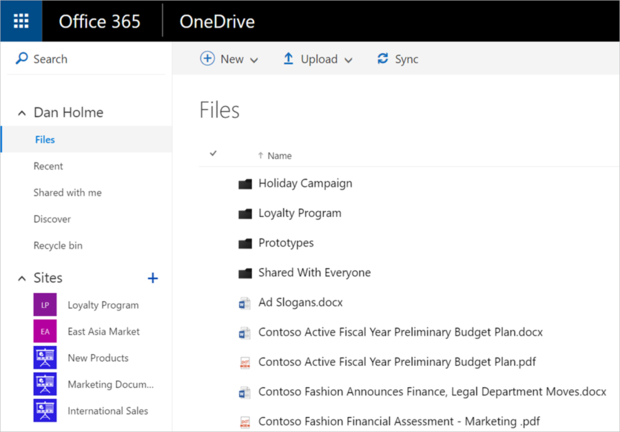The height and width of the screenshot is (432, 620).
Task: Open the Marketing Docum... site link
Action: (111, 384)
